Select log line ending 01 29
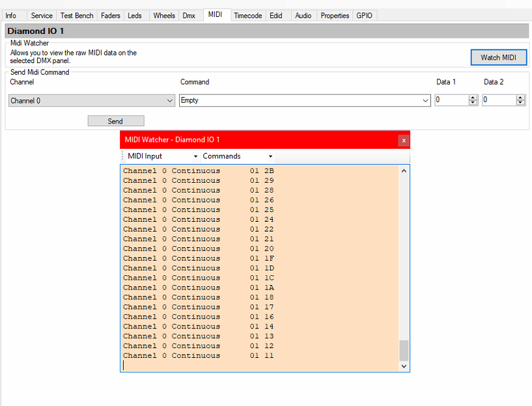The height and width of the screenshot is (406, 532). (199, 181)
